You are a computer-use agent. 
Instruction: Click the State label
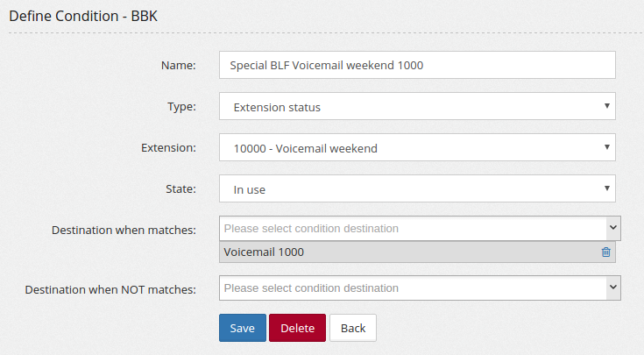point(180,188)
